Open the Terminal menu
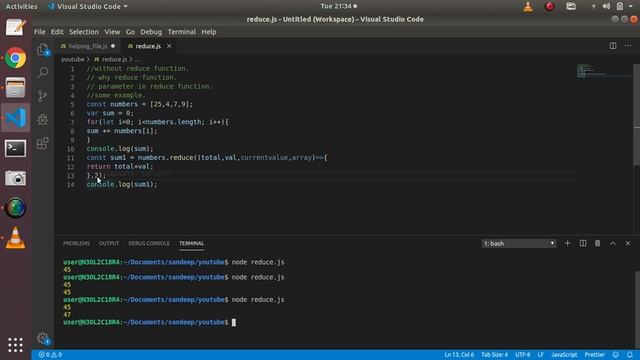The image size is (640, 360). tap(182, 32)
